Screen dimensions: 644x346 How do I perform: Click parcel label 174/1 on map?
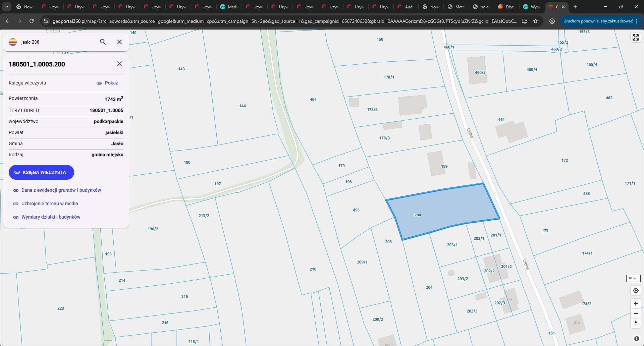(587, 253)
